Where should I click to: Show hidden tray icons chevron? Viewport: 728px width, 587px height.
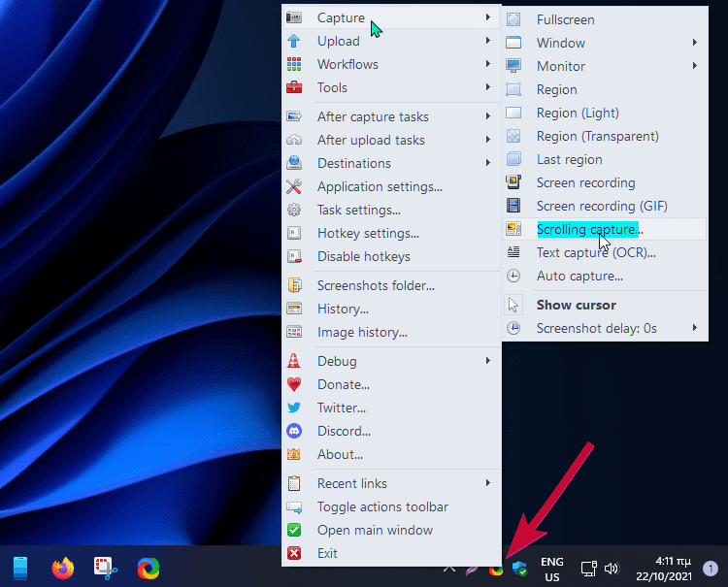tap(448, 569)
